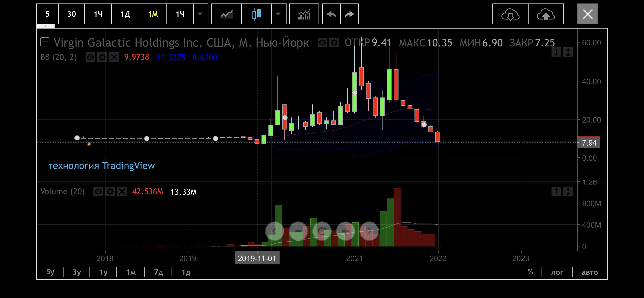The width and height of the screenshot is (644, 298).
Task: Set range to 1y
Action: tap(103, 272)
